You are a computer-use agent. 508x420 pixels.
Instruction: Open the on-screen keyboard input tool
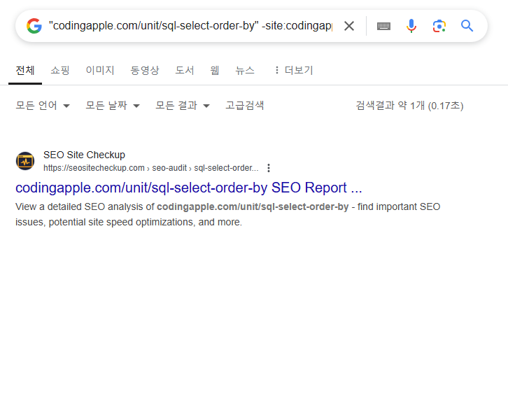(383, 26)
